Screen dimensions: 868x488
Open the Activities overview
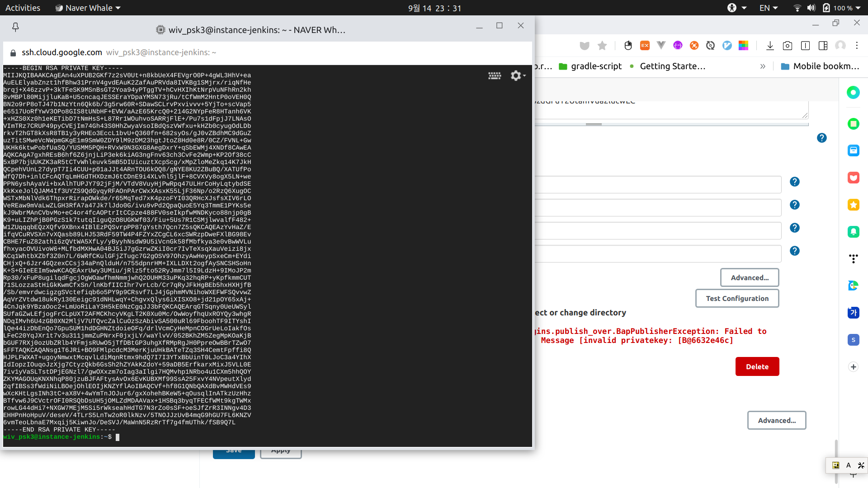click(23, 8)
